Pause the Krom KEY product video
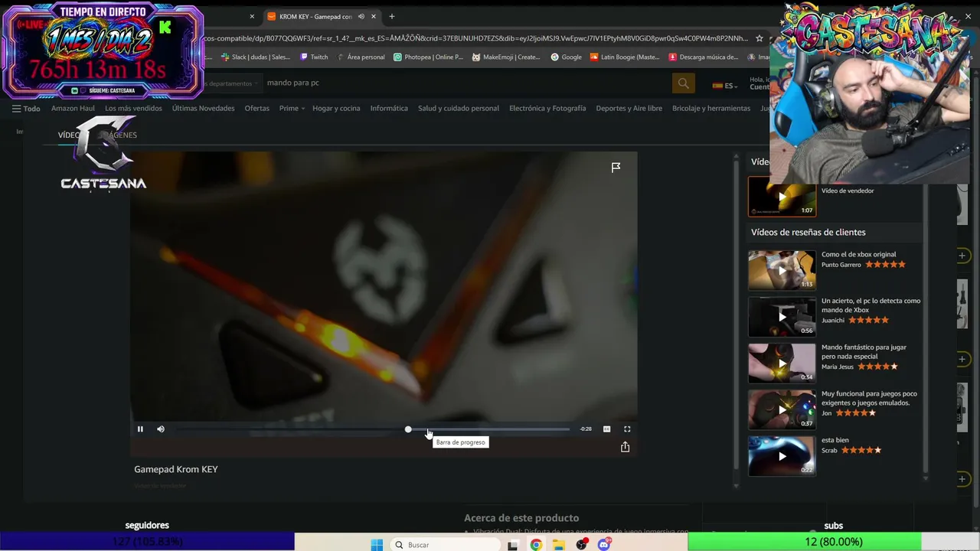Screen dimensions: 980x551 [x=140, y=429]
